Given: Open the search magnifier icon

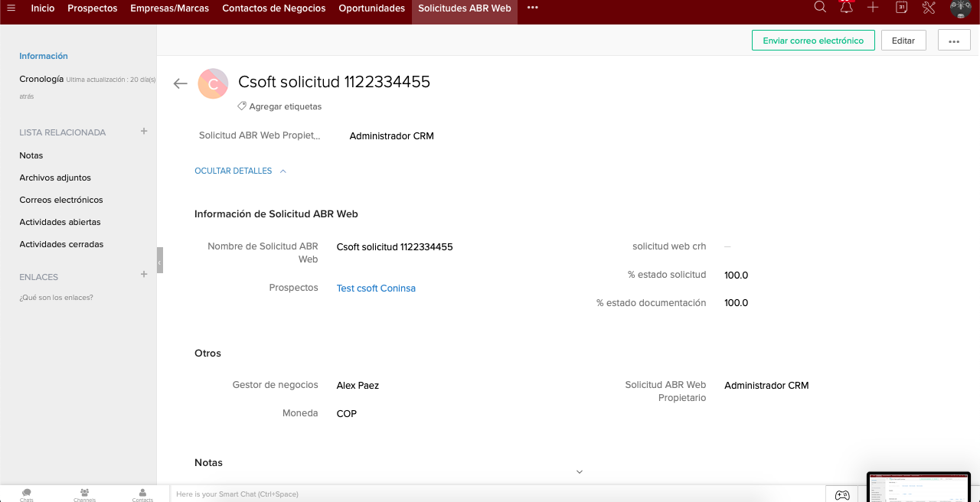Looking at the screenshot, I should (820, 8).
